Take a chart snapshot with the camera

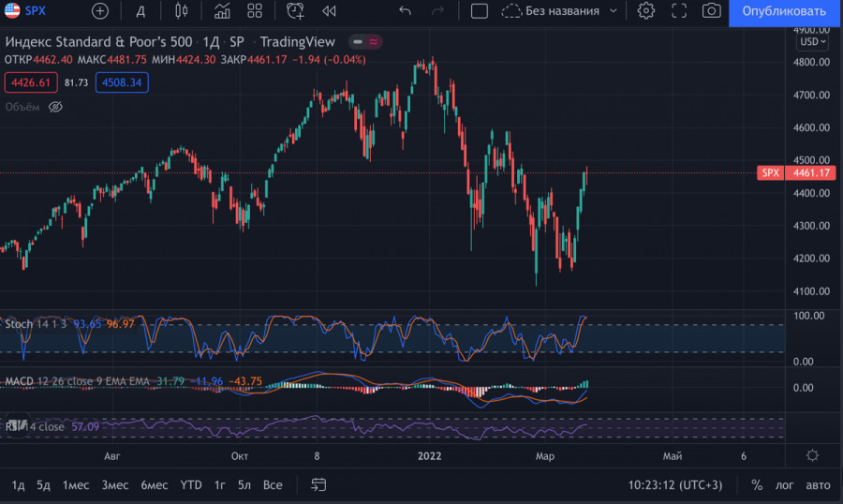pos(711,10)
